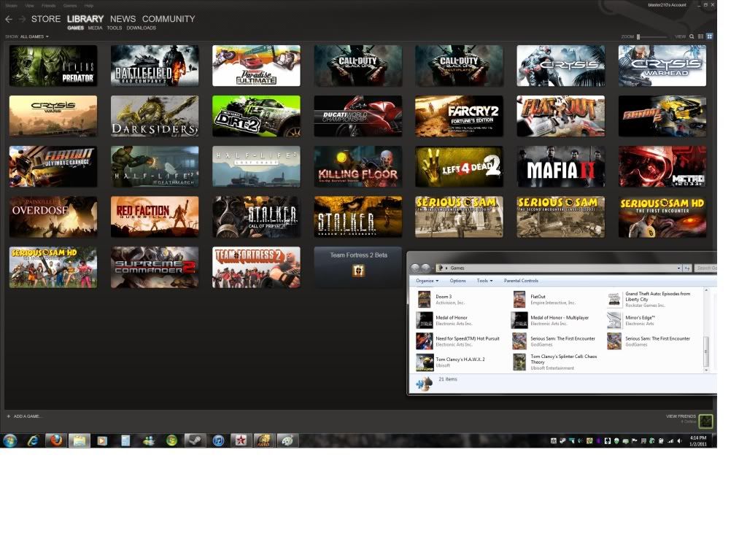
Task: Open the Windows Start button
Action: (x=10, y=440)
